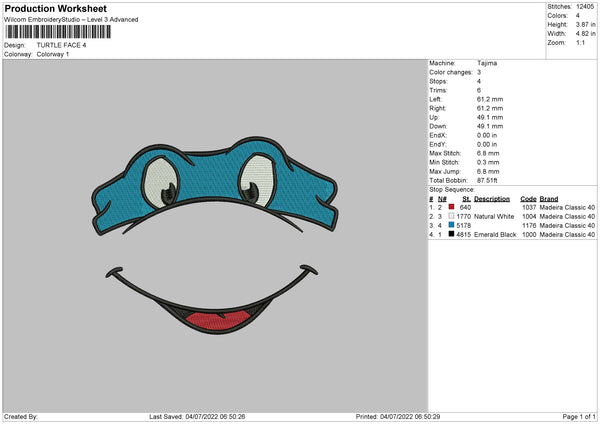Image resolution: width=600 pixels, height=424 pixels.
Task: Click the 'Stop Sequence:' heading
Action: [452, 189]
